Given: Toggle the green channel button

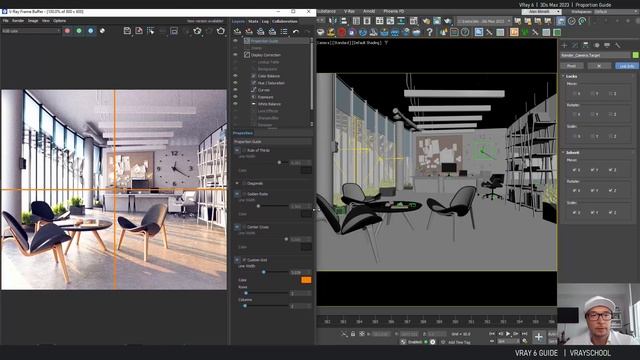Looking at the screenshot, I should tap(79, 31).
